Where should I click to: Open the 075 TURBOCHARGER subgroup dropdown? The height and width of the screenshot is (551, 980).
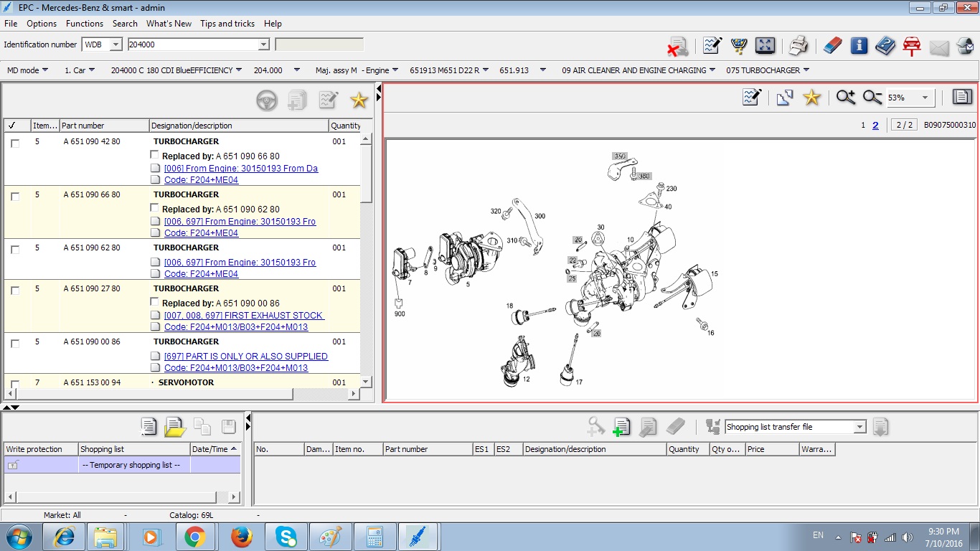(806, 70)
